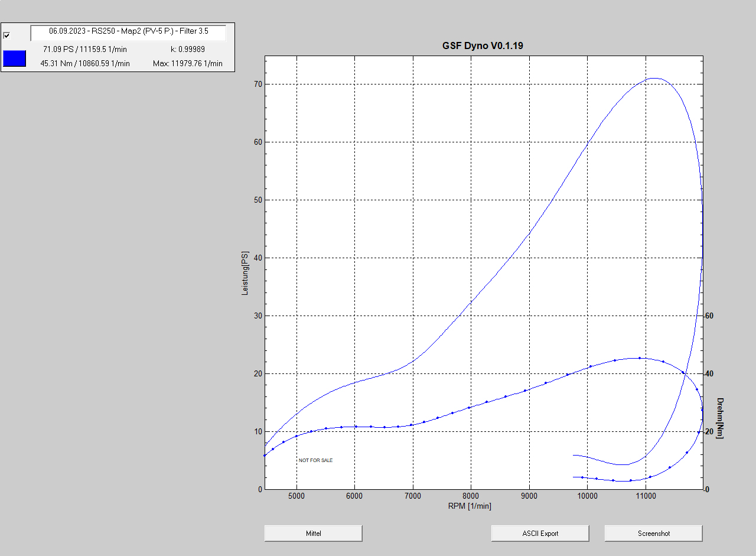Click the GSF Dyno V0.1.19 chart title
The width and height of the screenshot is (756, 556).
pyautogui.click(x=483, y=45)
